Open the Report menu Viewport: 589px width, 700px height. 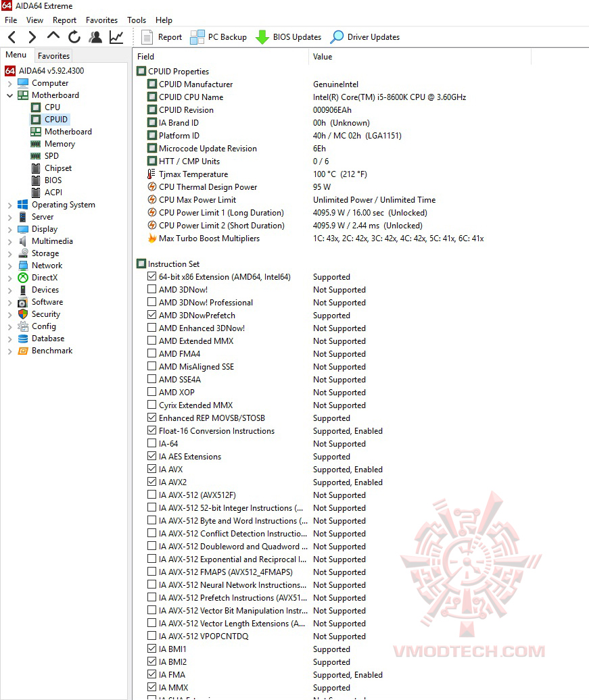point(64,20)
